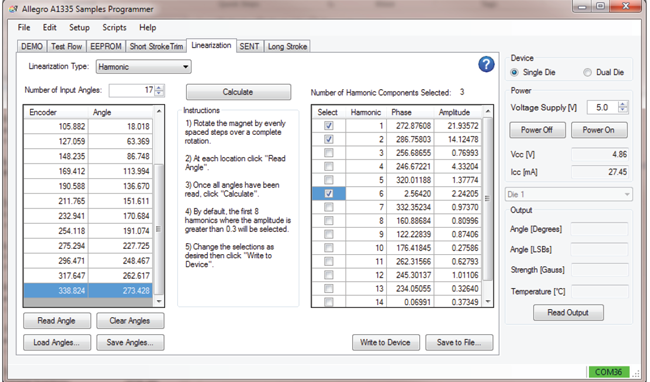Switch to the Short Stroke Trim tab
This screenshot has width=650, height=382.
click(156, 46)
